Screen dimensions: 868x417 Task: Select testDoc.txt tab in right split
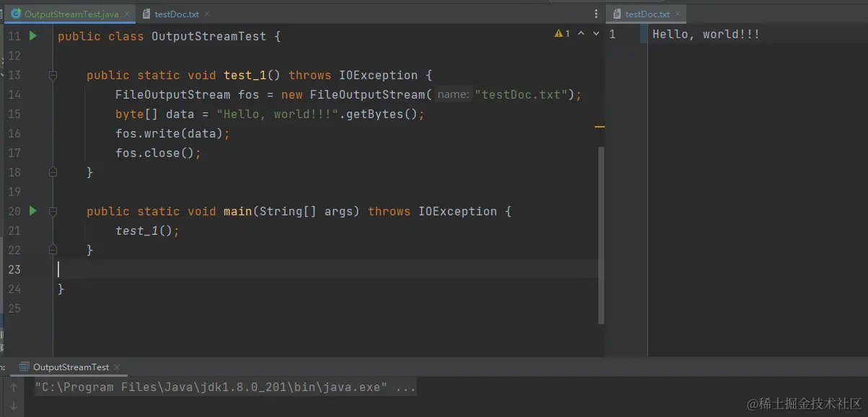647,14
